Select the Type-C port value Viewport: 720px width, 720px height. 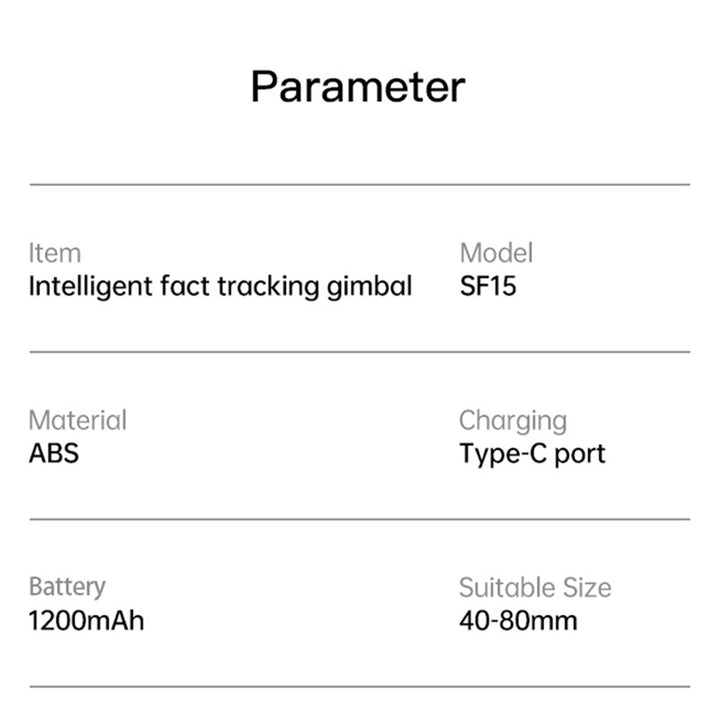tap(532, 453)
